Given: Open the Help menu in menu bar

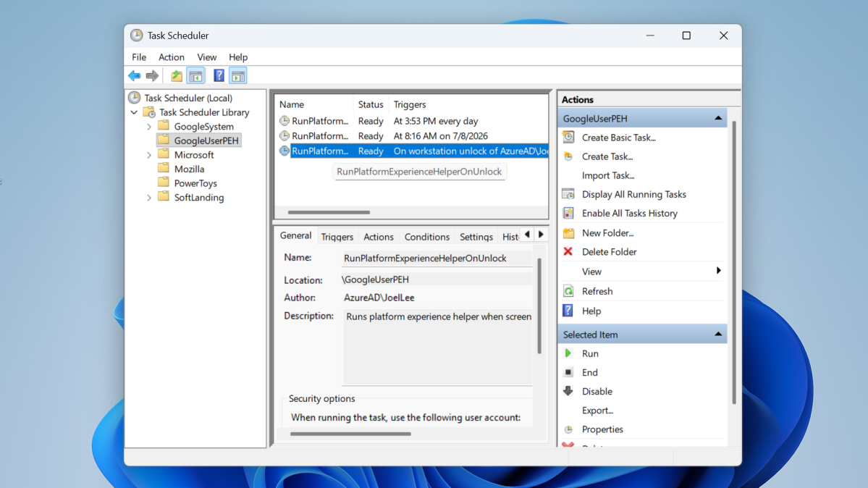Looking at the screenshot, I should coord(238,57).
